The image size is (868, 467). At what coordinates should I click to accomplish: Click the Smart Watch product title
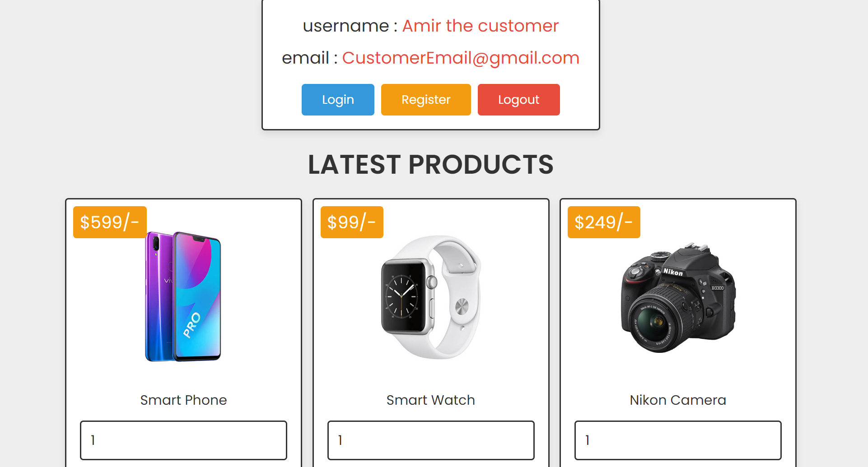[430, 400]
